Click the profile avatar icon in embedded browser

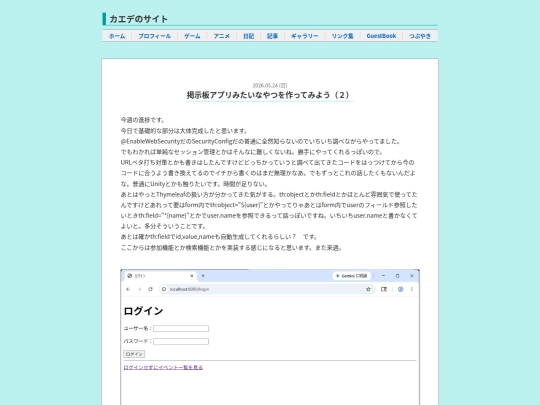pos(401,289)
